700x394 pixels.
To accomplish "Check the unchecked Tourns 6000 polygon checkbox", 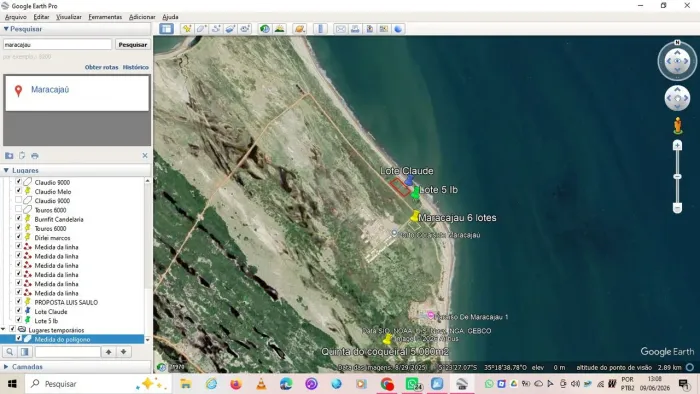I will [x=18, y=209].
